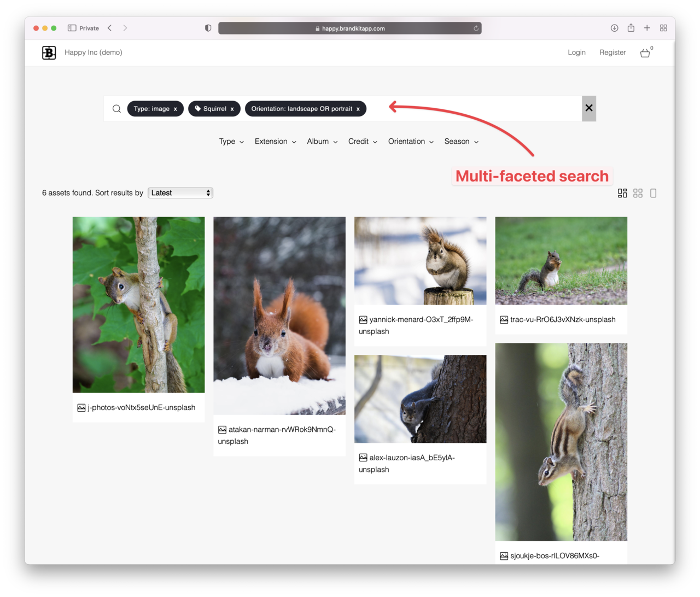Open the red squirrel in snow thumbnail
The image size is (700, 597).
[x=279, y=315]
